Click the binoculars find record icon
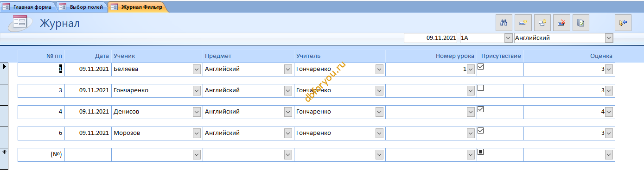 [504, 22]
